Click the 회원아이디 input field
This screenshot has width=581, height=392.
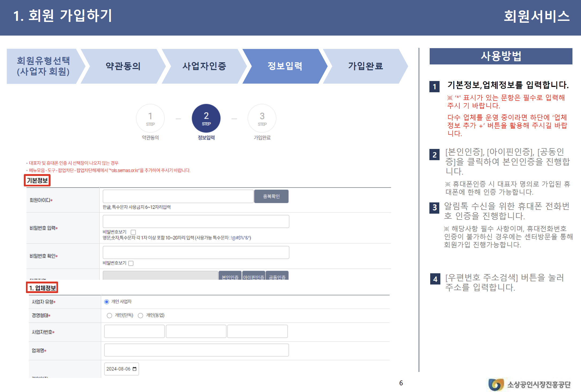click(x=178, y=196)
